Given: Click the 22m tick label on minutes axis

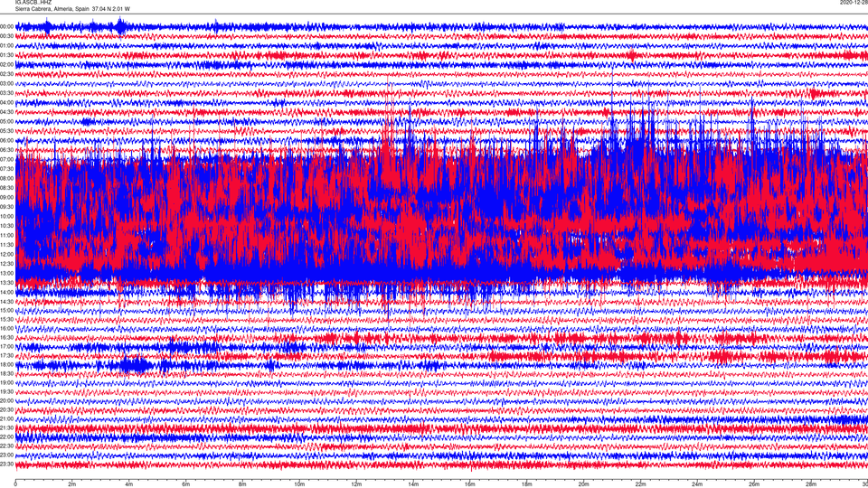Looking at the screenshot, I should point(640,484).
